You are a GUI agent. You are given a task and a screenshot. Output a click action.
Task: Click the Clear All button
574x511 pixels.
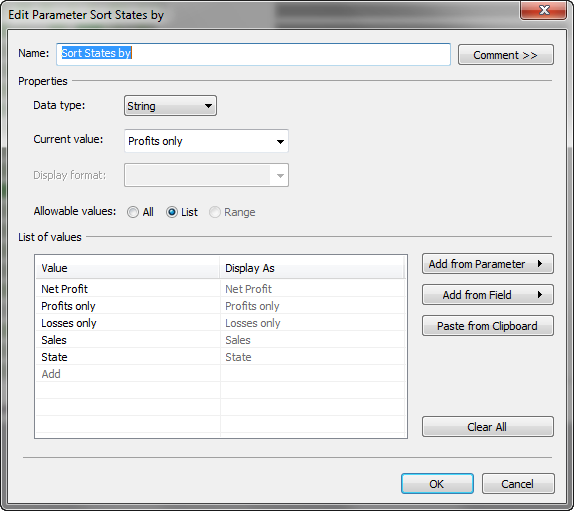tap(488, 427)
